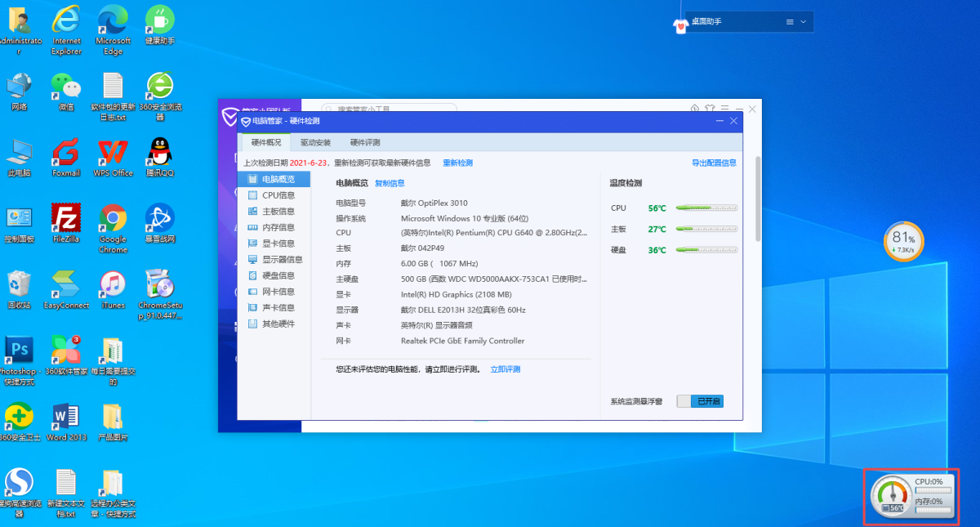Open the menu icon in the background 电脑管家 window
Screen dimensions: 980x527
coord(724,108)
